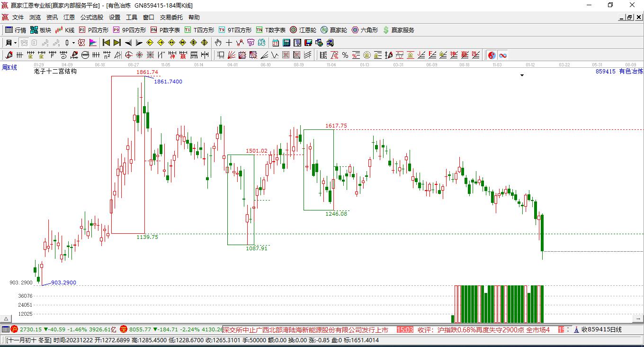The image size is (644, 347).
Task: Open the 公式选股 menu
Action: click(x=91, y=17)
